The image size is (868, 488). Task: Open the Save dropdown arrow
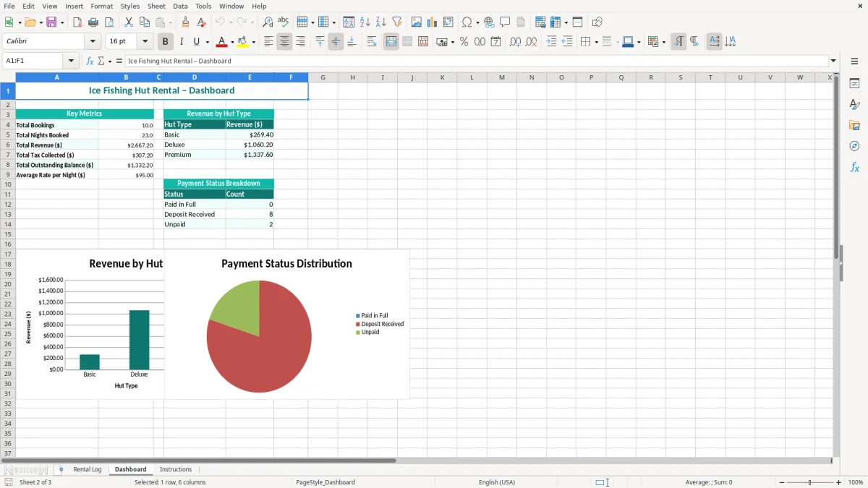pyautogui.click(x=61, y=22)
